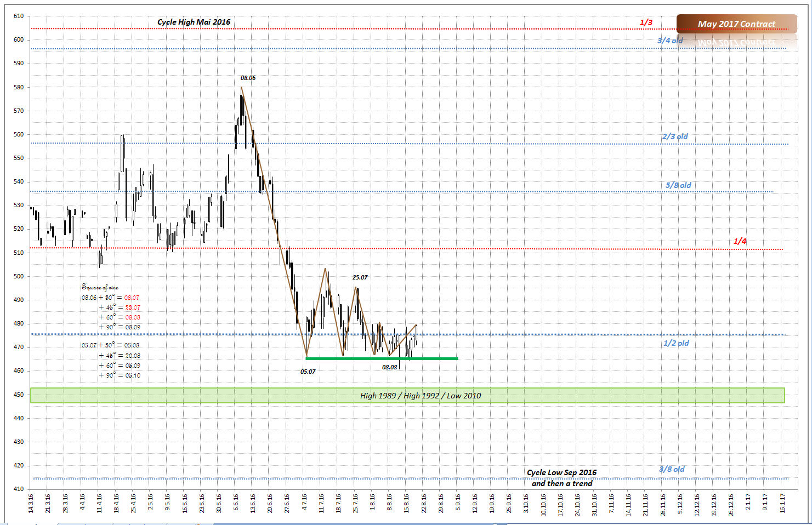Click the green High 1989 / High 1992 / Low 2010 band

[407, 396]
